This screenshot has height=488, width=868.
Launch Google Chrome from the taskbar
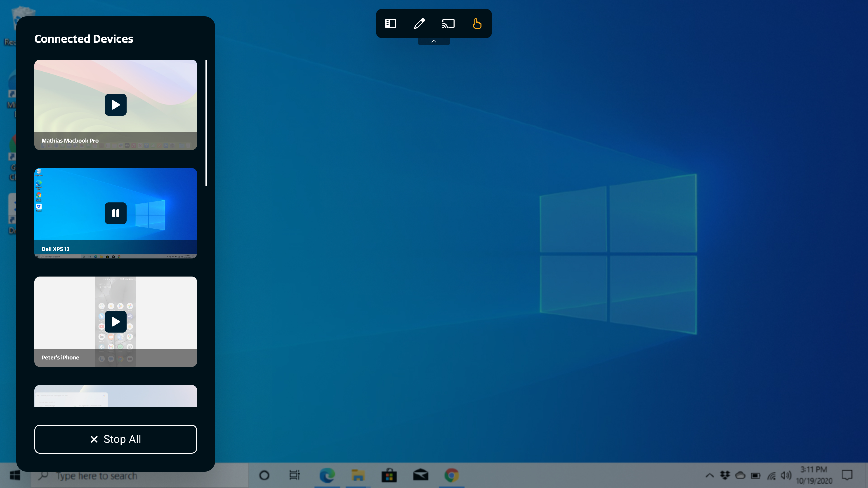pos(452,475)
